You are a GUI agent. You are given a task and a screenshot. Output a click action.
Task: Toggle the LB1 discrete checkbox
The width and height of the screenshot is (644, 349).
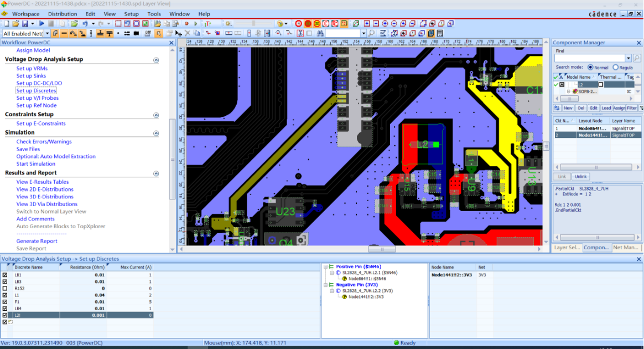5,275
